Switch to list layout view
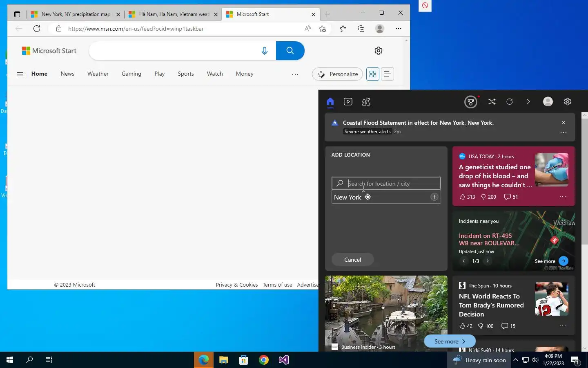Viewport: 588px width, 368px height. tap(388, 74)
